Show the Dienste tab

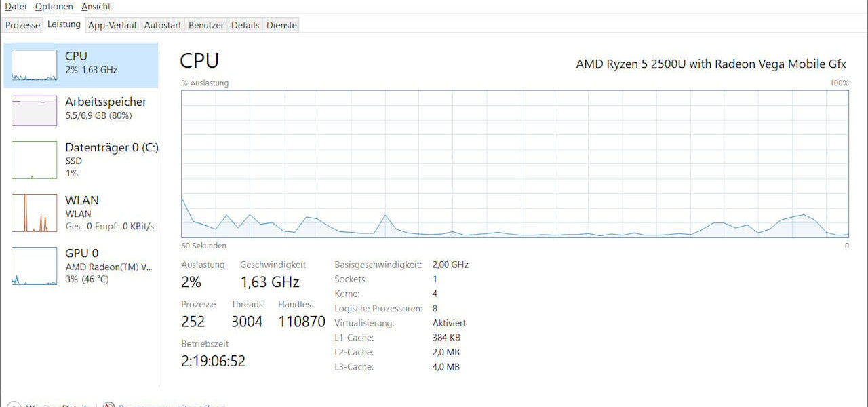tap(281, 25)
